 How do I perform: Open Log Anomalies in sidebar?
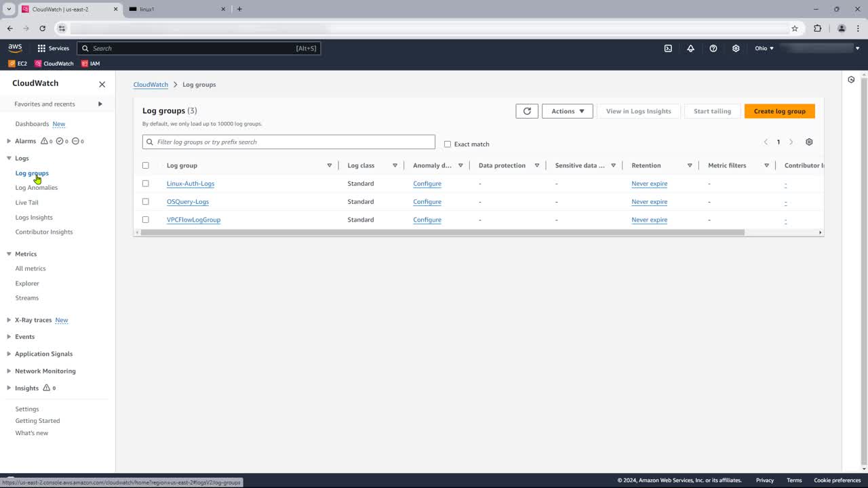point(37,188)
